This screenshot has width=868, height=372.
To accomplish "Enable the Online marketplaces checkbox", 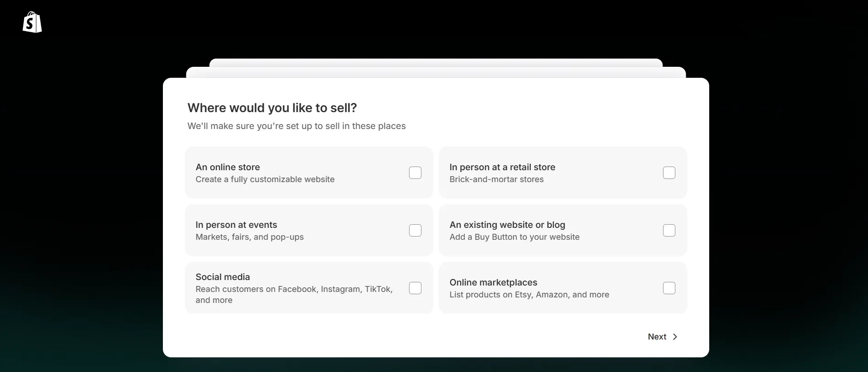I will coord(669,288).
